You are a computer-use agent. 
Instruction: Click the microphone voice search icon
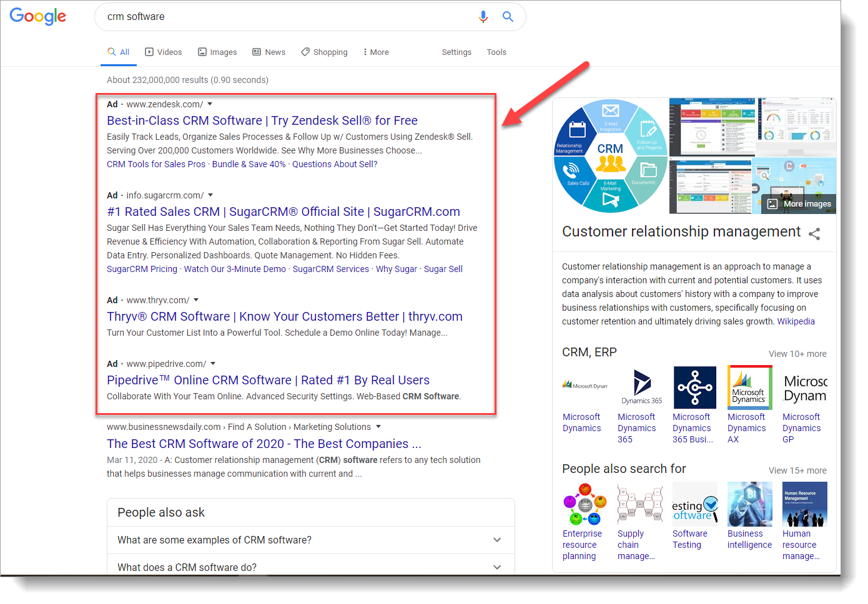[x=483, y=17]
